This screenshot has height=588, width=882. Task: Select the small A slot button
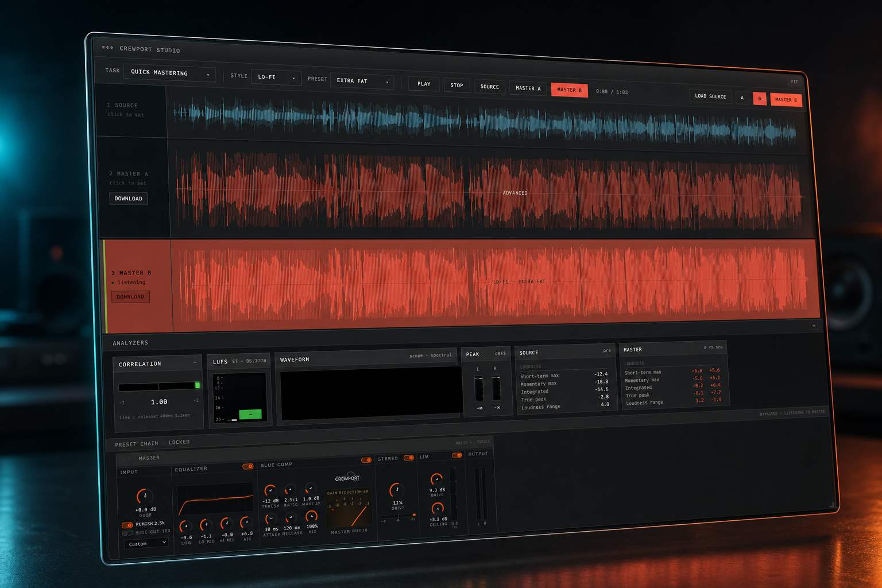(x=742, y=98)
